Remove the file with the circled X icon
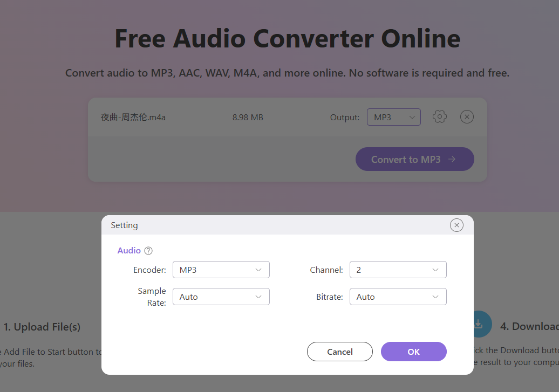Image resolution: width=559 pixels, height=392 pixels. point(467,117)
